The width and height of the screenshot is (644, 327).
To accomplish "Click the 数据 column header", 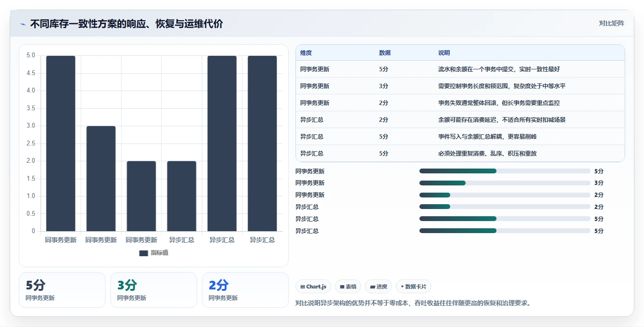I will click(x=385, y=53).
